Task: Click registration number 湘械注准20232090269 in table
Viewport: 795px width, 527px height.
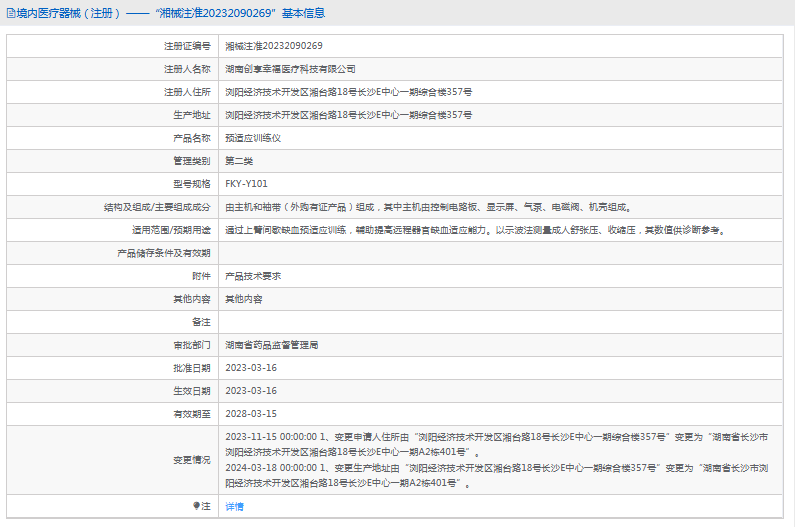Action: click(x=274, y=46)
